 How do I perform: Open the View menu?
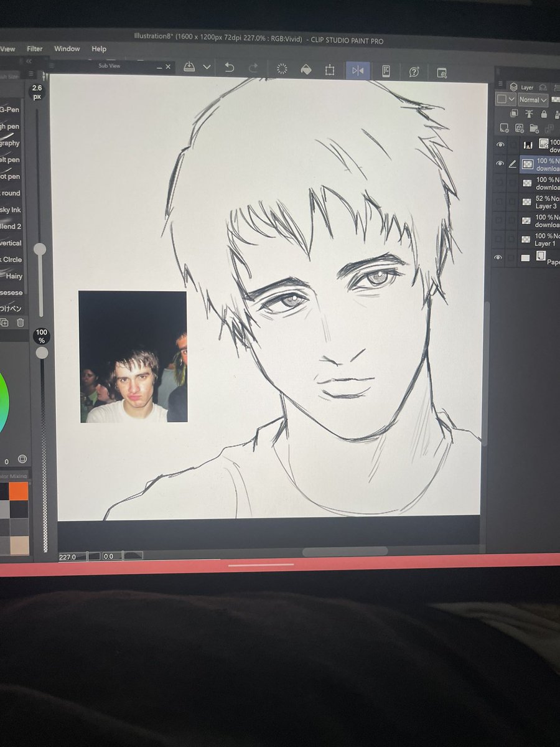pyautogui.click(x=7, y=49)
